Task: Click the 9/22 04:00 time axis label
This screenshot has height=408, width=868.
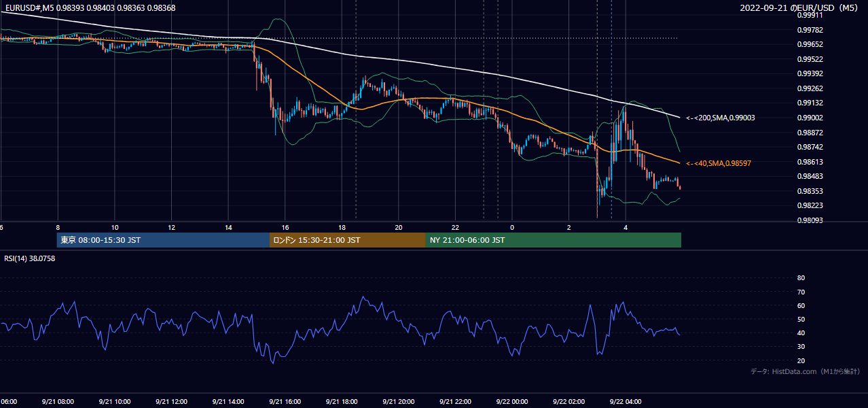Action: 626,402
